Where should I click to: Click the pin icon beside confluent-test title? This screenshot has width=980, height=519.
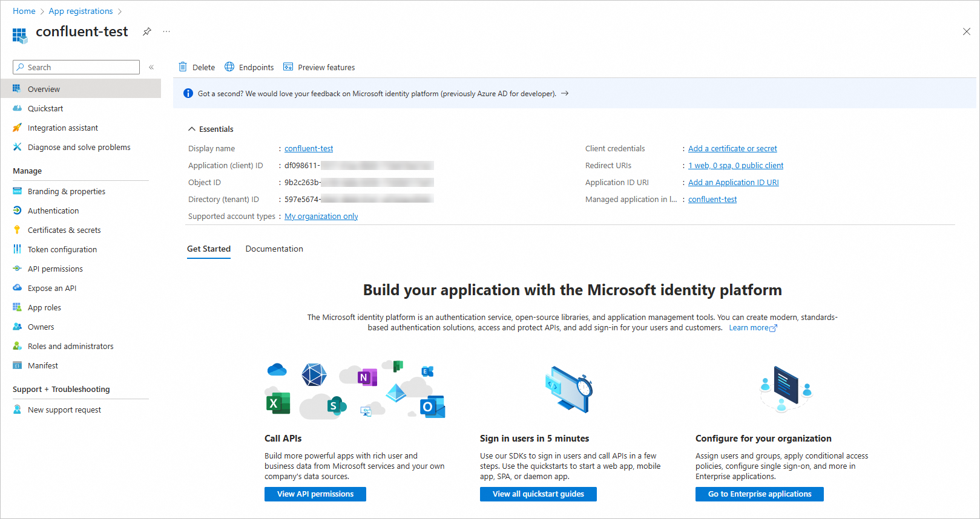tap(147, 31)
